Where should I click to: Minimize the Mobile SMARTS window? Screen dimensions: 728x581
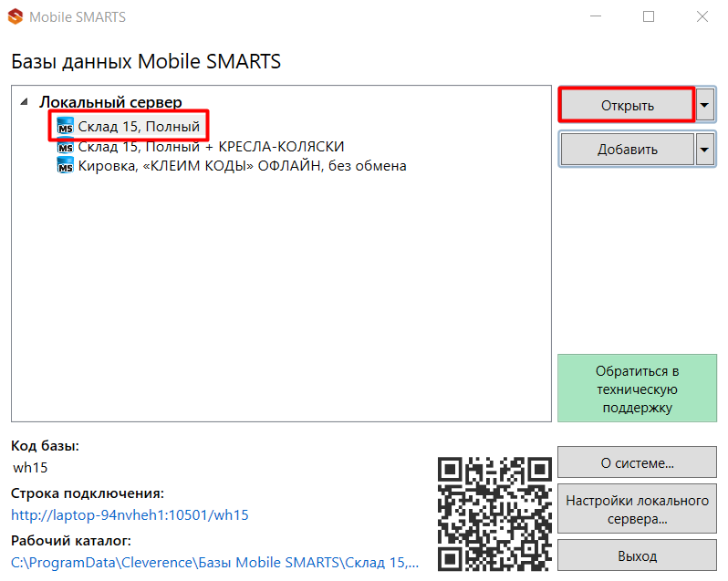point(596,16)
